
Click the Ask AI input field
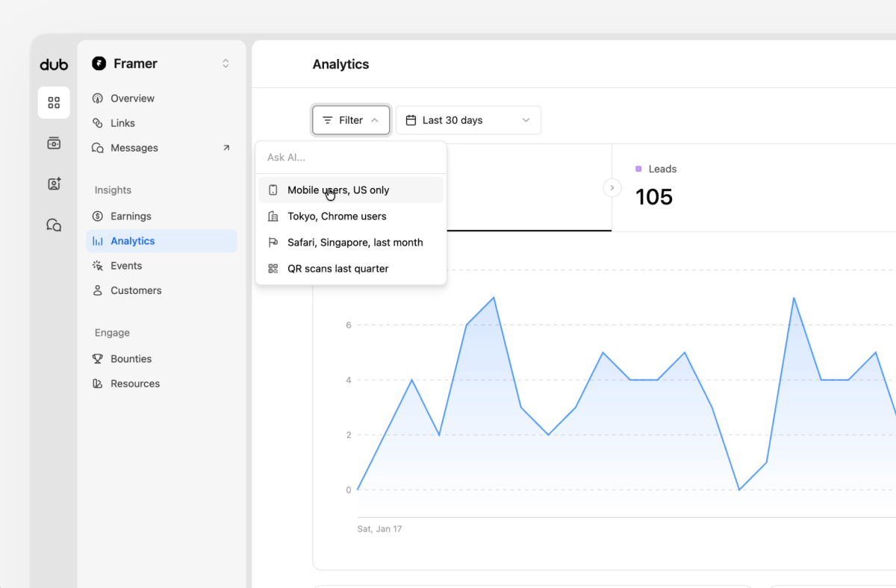[351, 157]
